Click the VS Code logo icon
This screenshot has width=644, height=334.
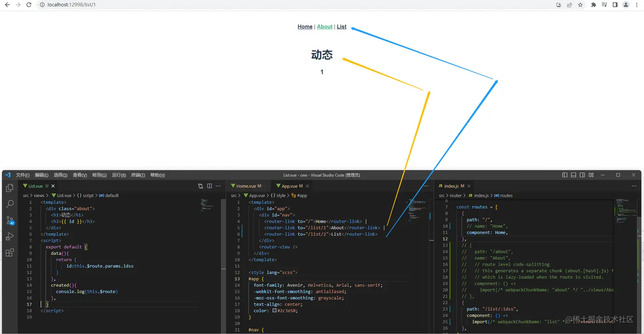tap(8, 175)
